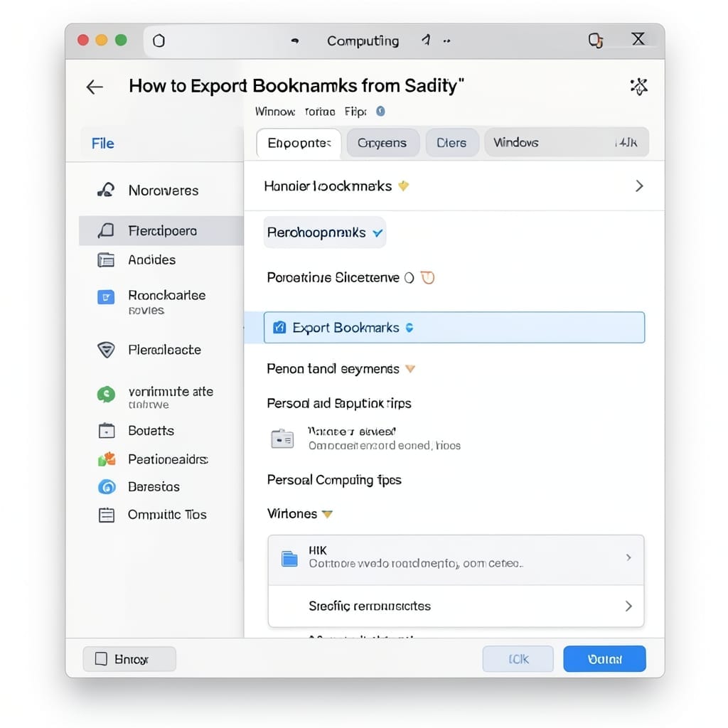The width and height of the screenshot is (728, 728).
Task: Click the sparkle icon beside the title
Action: 639,86
